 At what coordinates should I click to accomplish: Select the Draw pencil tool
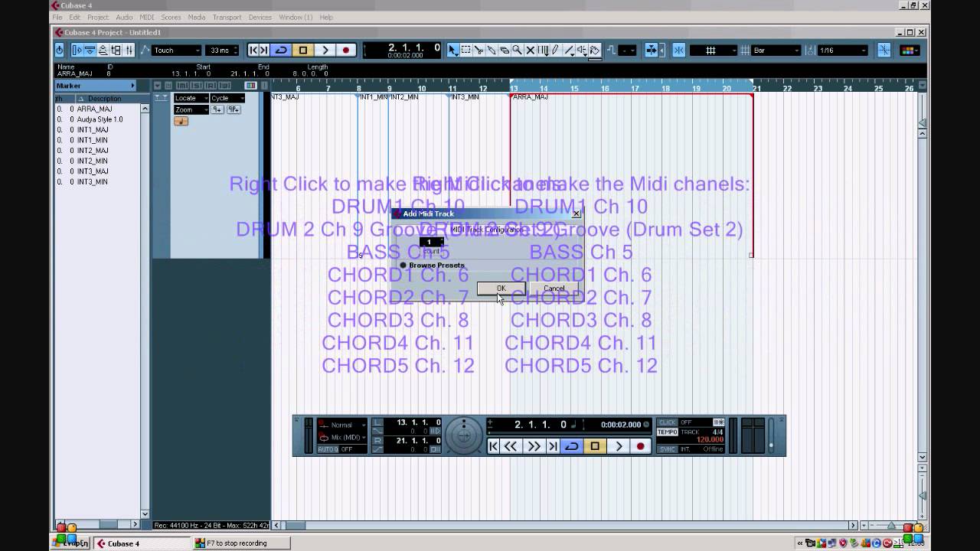[555, 51]
